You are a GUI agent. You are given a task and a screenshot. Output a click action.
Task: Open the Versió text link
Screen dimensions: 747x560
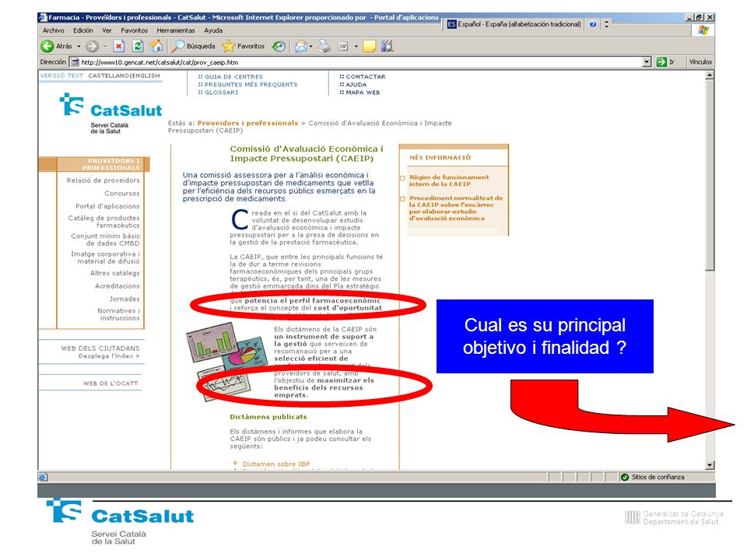pos(61,75)
